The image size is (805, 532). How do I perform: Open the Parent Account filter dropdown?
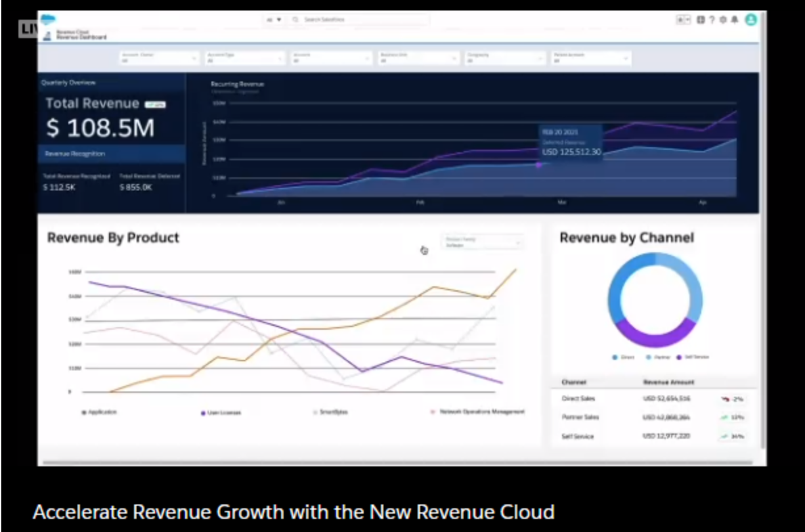coord(591,58)
